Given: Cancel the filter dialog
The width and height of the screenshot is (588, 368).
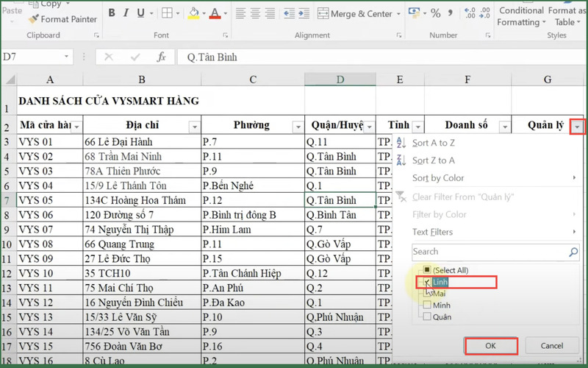Looking at the screenshot, I should click(551, 345).
